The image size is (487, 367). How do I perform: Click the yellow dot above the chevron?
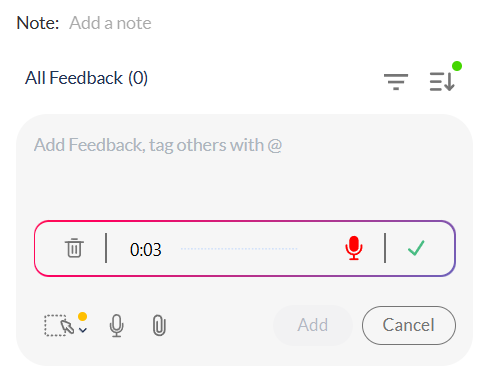pyautogui.click(x=83, y=316)
